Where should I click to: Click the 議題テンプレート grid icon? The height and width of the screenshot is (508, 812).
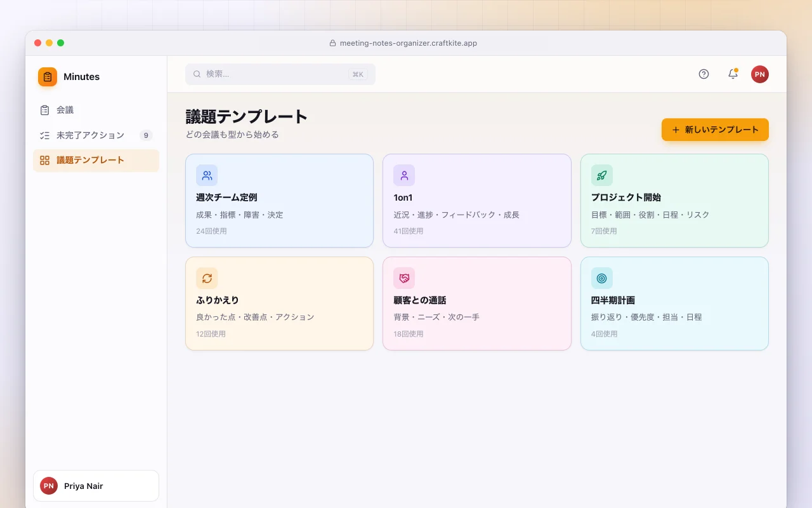[44, 160]
